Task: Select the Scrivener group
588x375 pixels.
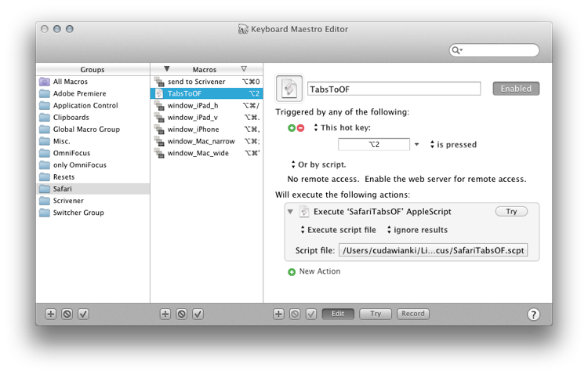Action: [x=93, y=201]
